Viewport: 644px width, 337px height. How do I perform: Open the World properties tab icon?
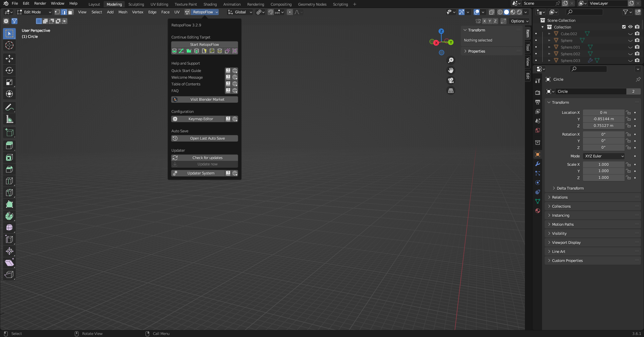(x=538, y=130)
